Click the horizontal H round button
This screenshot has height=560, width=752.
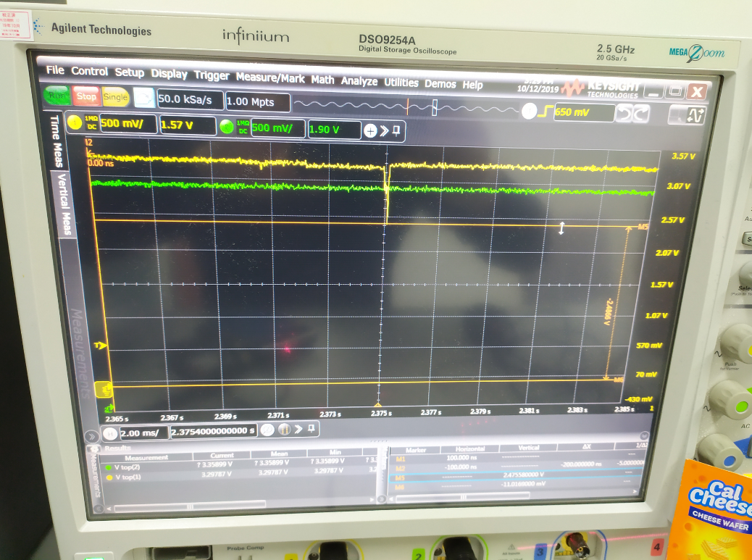pyautogui.click(x=110, y=433)
